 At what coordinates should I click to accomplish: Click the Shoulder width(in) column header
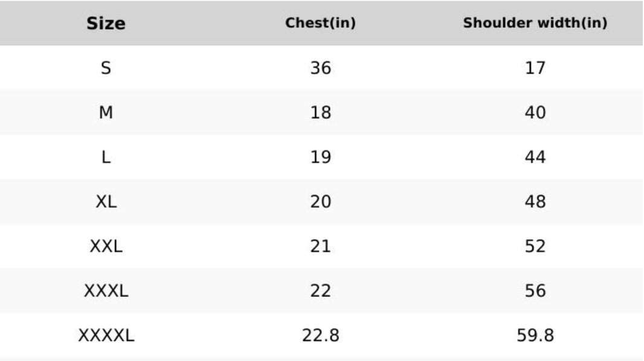[535, 23]
